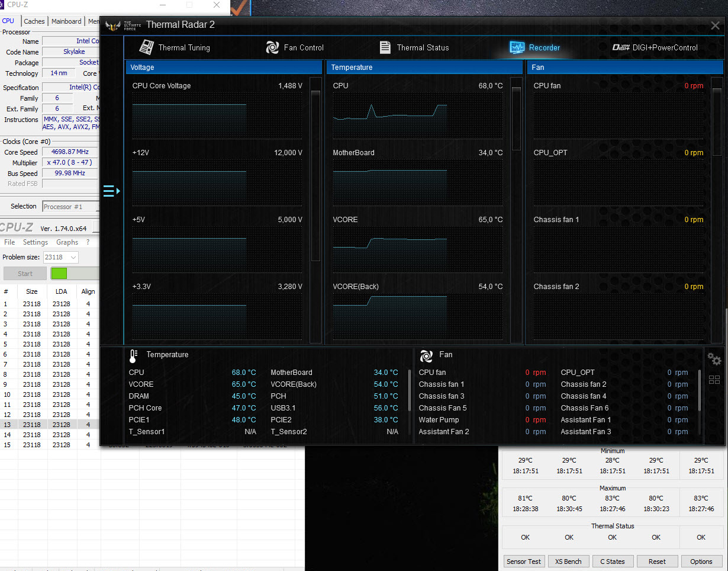Click the Fan Control fan icon
Screen dimensions: 728x571
point(272,47)
